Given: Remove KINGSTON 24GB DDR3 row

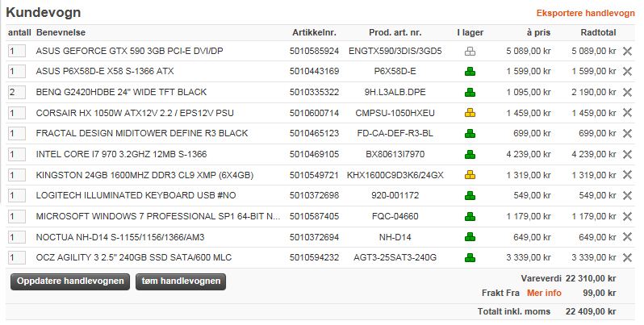Looking at the screenshot, I should pyautogui.click(x=627, y=175).
